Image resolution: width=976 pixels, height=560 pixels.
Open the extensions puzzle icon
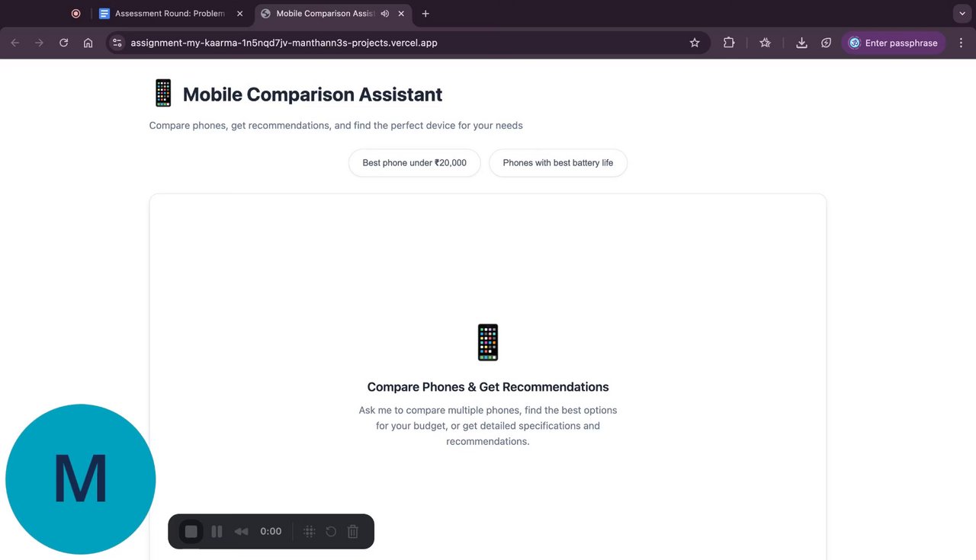[x=729, y=43]
